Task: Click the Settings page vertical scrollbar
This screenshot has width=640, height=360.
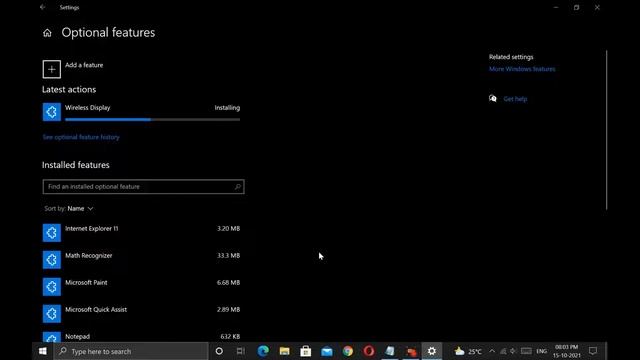Action: point(607,130)
